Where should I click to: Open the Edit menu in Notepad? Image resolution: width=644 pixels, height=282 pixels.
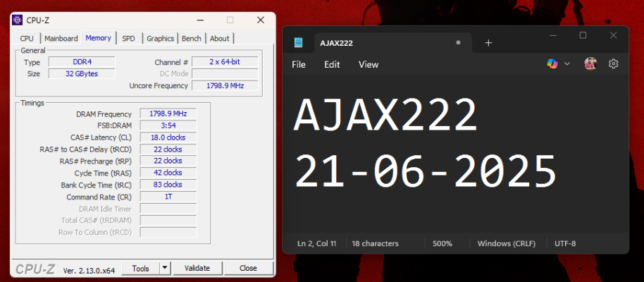[332, 65]
